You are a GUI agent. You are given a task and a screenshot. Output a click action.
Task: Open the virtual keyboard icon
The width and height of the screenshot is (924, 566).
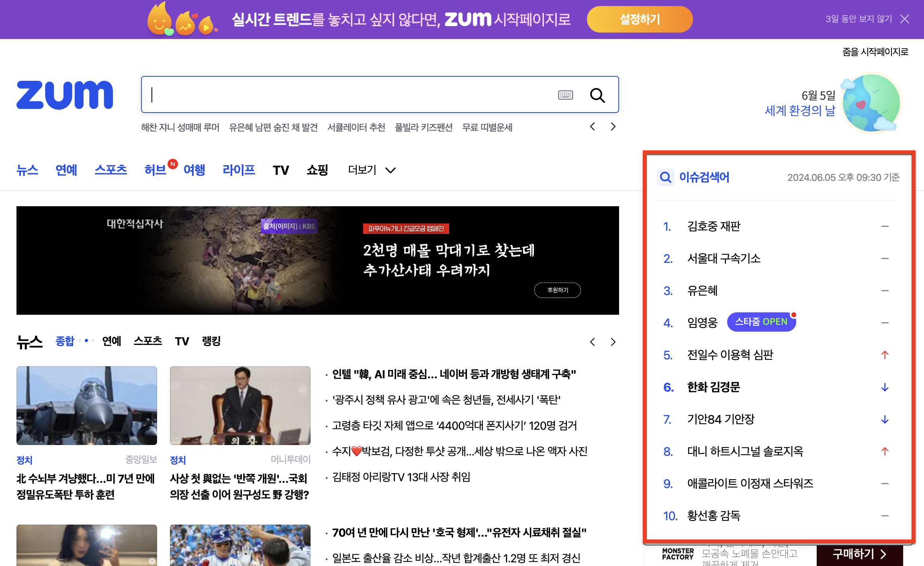tap(565, 95)
